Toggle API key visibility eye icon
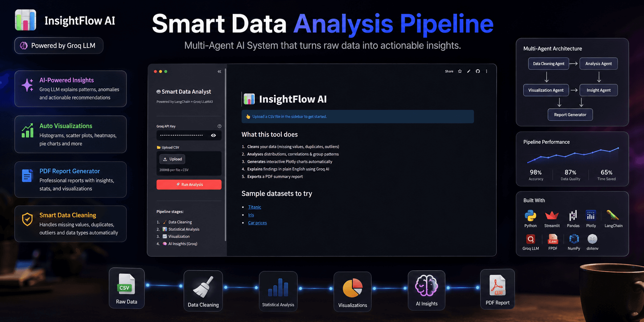This screenshot has height=322, width=644. point(213,135)
